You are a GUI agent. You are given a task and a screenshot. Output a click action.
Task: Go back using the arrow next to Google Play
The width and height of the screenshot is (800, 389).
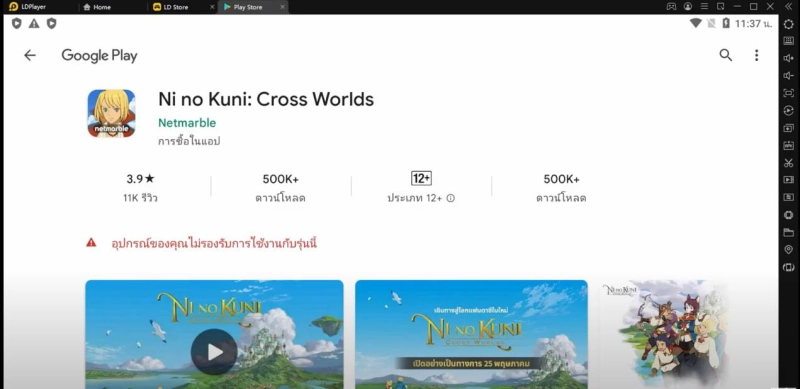pos(30,55)
